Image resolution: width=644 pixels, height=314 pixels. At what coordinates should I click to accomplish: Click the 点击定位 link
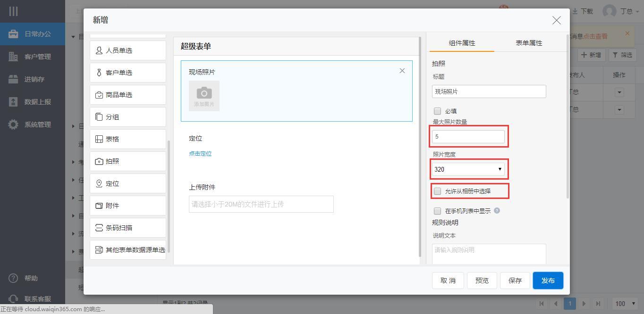tap(200, 154)
